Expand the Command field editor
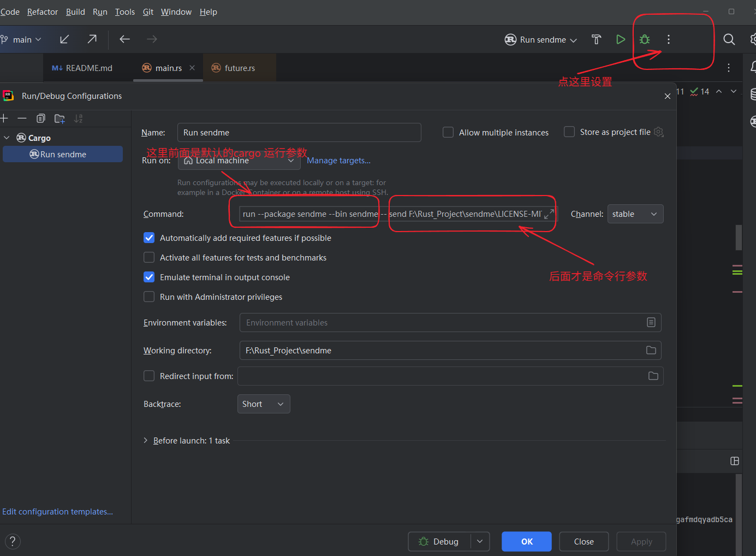 549,214
